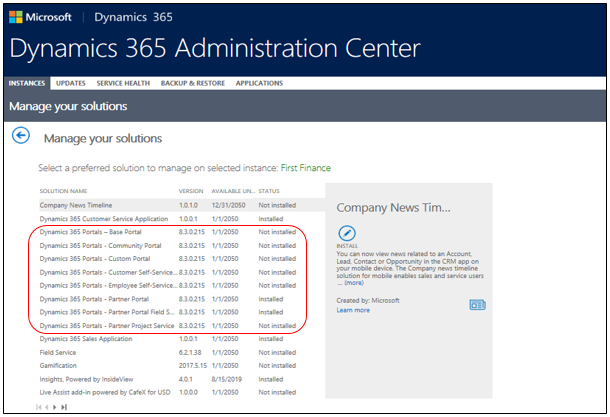Click the 8/15/2019 availability date

pyautogui.click(x=226, y=379)
